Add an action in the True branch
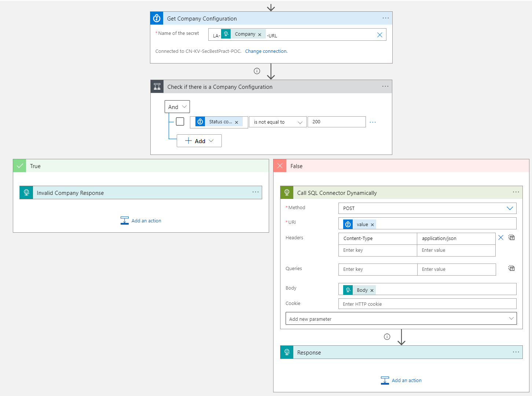The height and width of the screenshot is (396, 532). 141,221
